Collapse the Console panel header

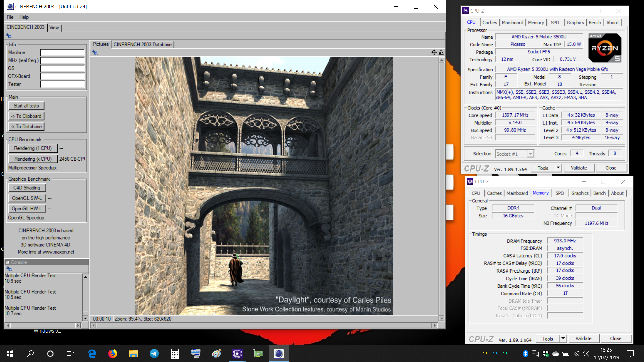(7, 262)
